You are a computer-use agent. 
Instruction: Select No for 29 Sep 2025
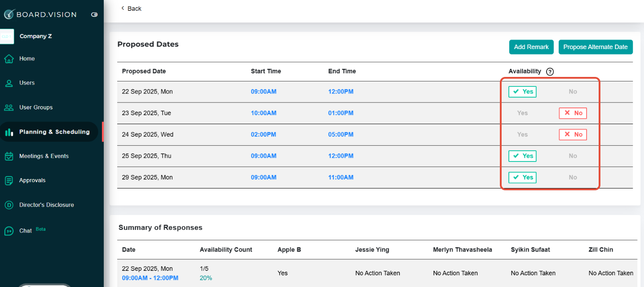573,177
